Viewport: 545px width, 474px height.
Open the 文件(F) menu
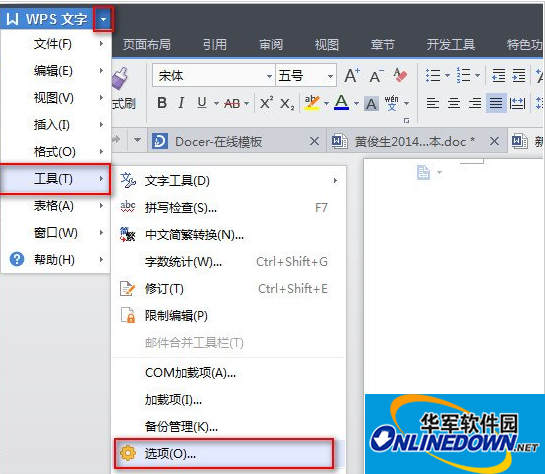(56, 44)
